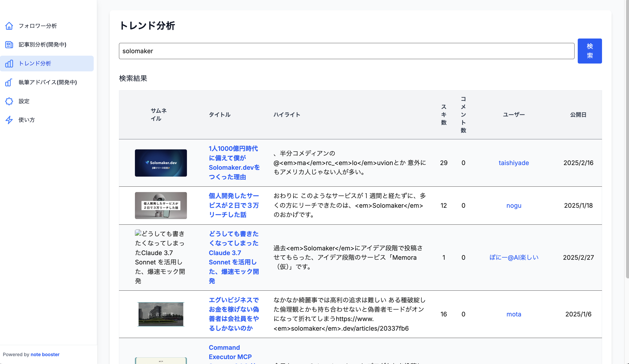Open the 設定 menu item
The width and height of the screenshot is (629, 364).
click(x=24, y=101)
